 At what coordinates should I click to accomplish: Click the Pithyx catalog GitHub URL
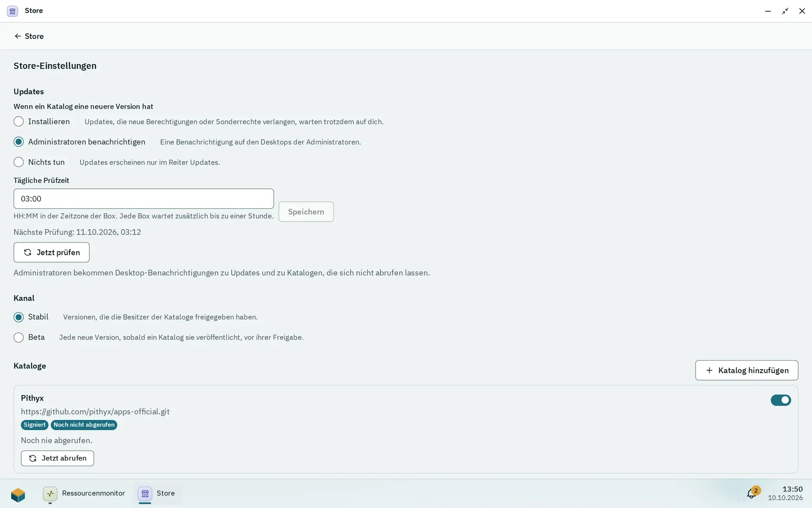pyautogui.click(x=95, y=412)
